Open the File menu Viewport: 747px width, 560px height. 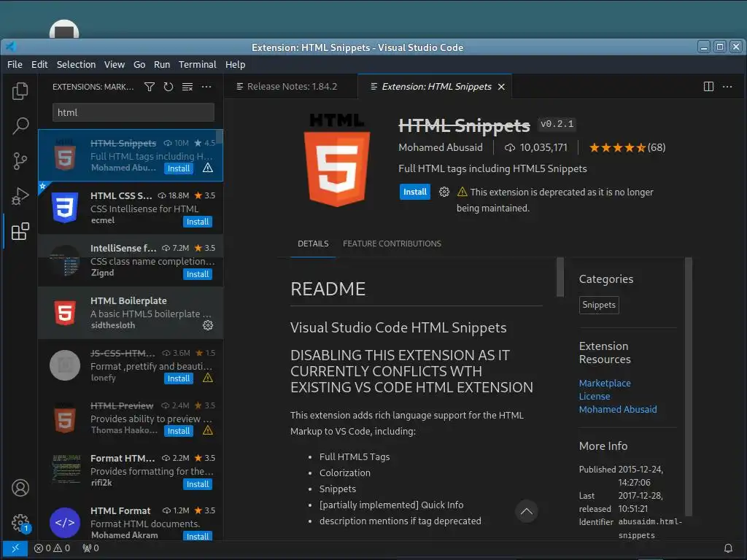tap(15, 64)
